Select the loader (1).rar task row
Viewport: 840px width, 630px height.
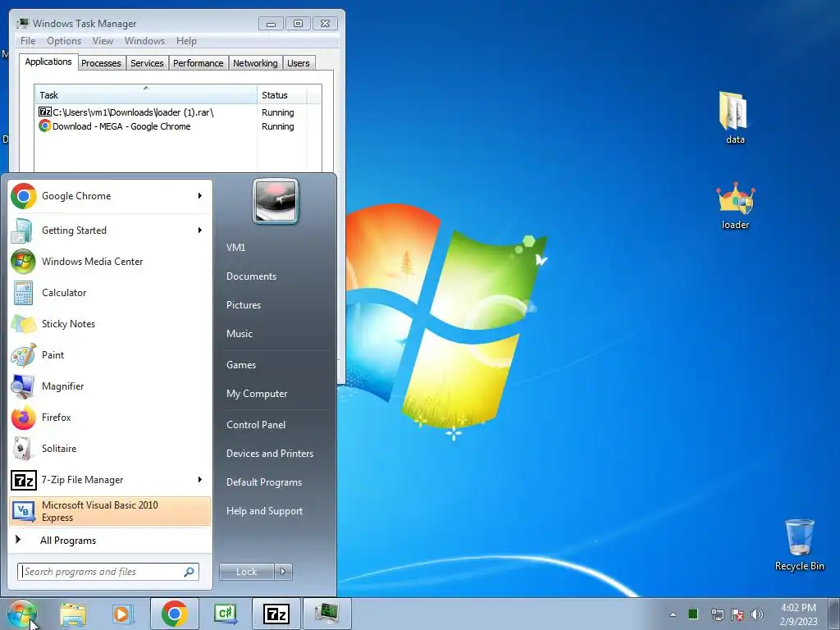pos(178,112)
